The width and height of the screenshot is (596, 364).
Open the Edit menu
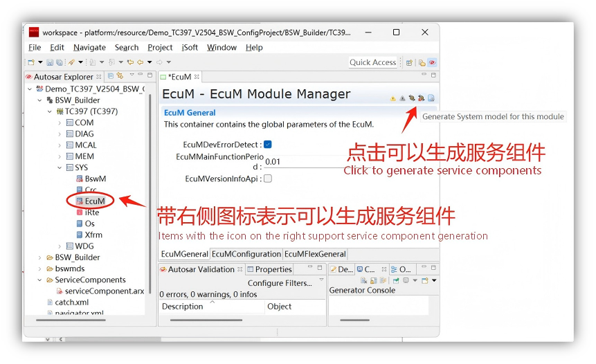[57, 48]
